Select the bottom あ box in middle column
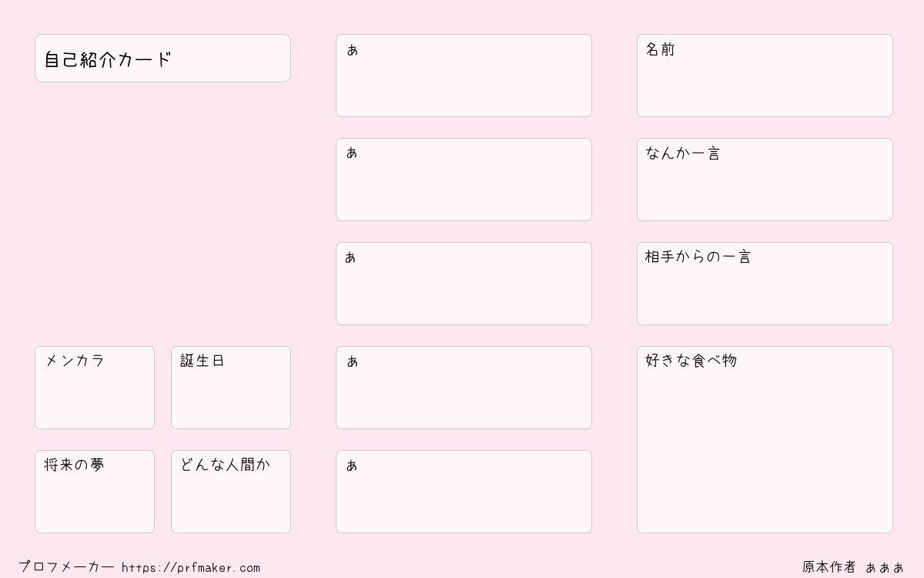 click(x=464, y=492)
